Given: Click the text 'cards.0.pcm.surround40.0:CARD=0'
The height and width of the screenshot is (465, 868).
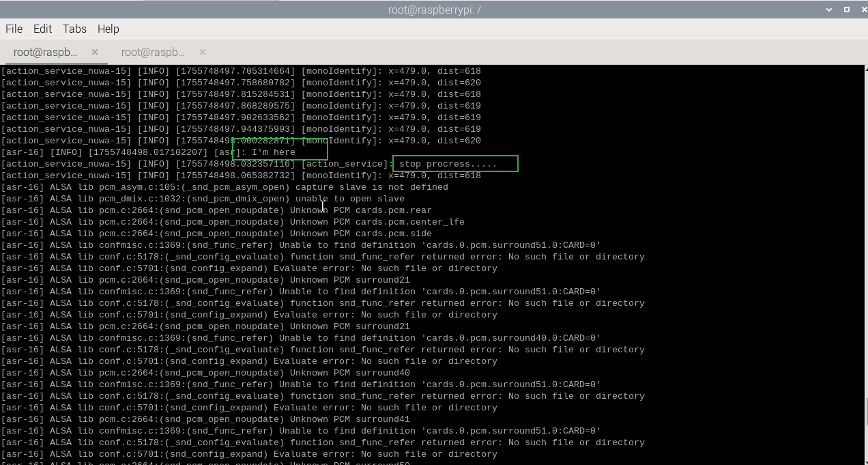Looking at the screenshot, I should (x=511, y=338).
